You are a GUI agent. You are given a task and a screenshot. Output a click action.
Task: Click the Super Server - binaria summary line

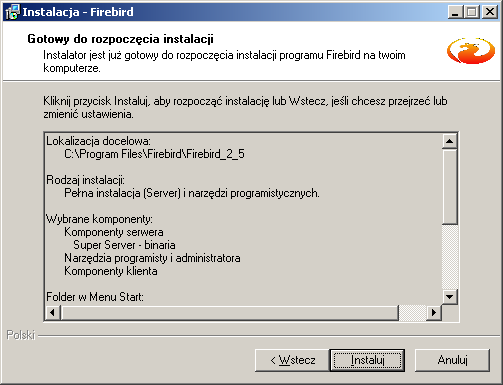tap(124, 245)
